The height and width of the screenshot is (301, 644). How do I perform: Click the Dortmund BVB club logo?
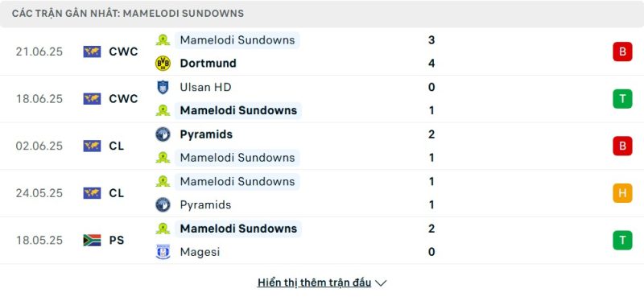(x=163, y=64)
